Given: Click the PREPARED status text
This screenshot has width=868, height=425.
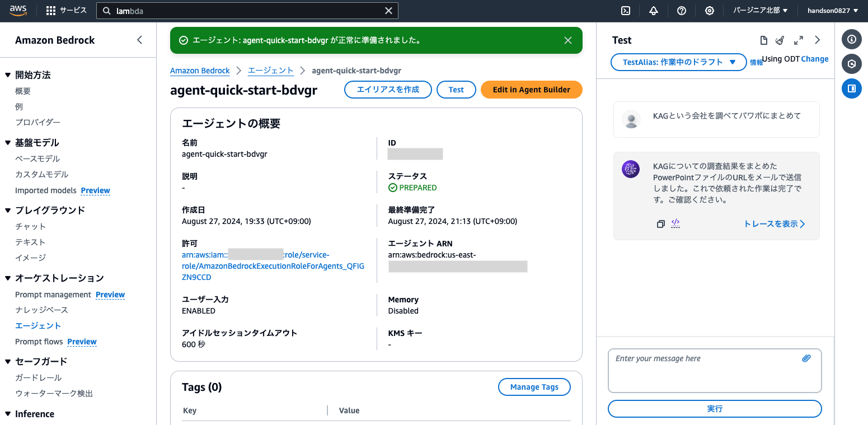Looking at the screenshot, I should tap(418, 188).
